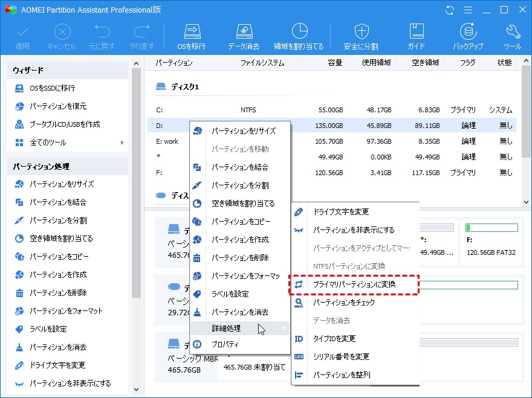Sort by the ファイルシステム column header
Image resolution: width=532 pixels, height=398 pixels.
262,63
